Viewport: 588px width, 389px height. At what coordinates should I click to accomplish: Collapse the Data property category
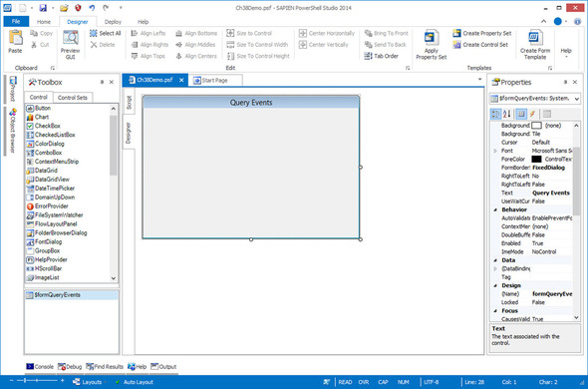pos(495,260)
